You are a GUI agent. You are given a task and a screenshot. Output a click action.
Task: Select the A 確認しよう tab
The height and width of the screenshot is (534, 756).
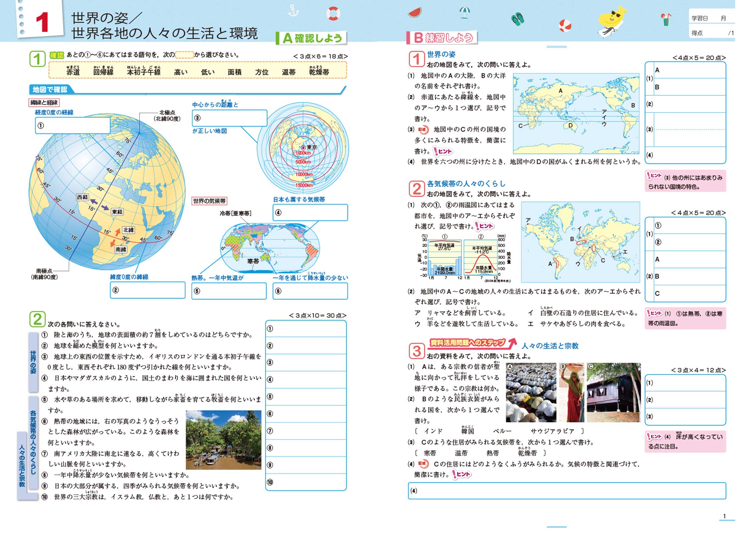tap(311, 38)
